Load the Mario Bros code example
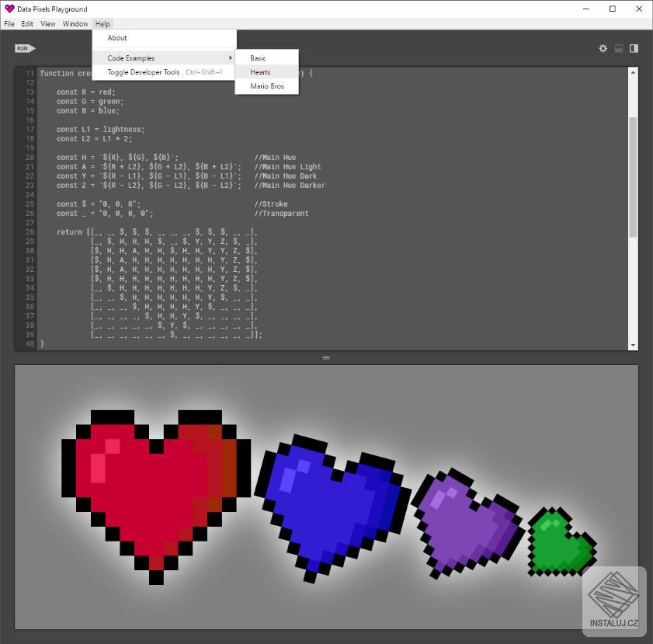The image size is (653, 644). pos(266,86)
